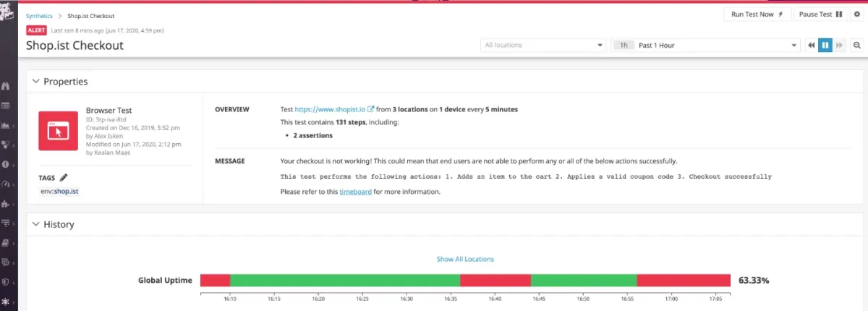Click the 'Modified on Jun 17, 2020' text
868x311 pixels.
click(133, 143)
